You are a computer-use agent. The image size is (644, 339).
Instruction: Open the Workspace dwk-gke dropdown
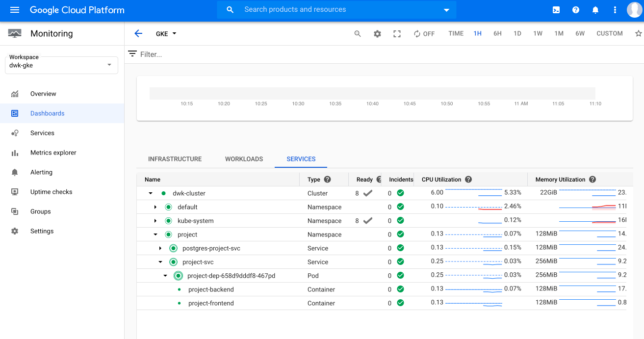61,65
